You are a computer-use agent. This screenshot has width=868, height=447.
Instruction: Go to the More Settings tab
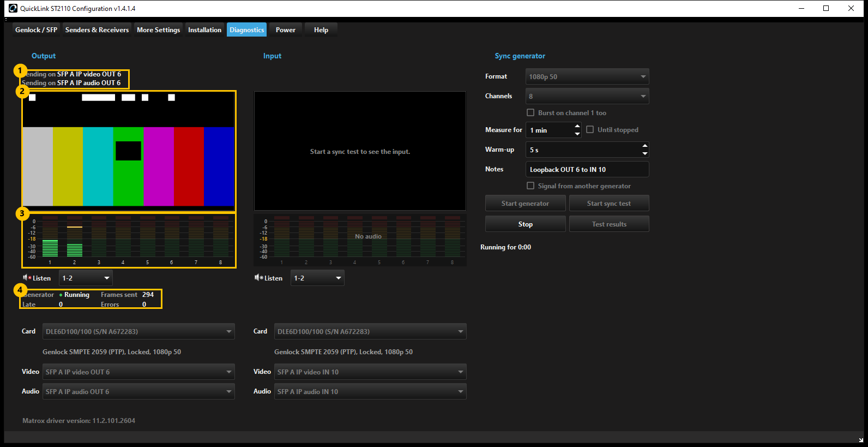[158, 30]
